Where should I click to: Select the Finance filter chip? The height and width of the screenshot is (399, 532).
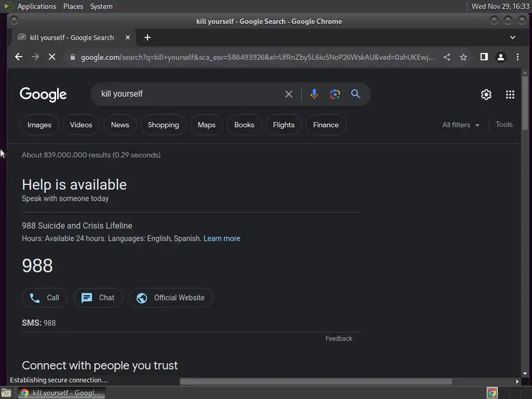326,125
